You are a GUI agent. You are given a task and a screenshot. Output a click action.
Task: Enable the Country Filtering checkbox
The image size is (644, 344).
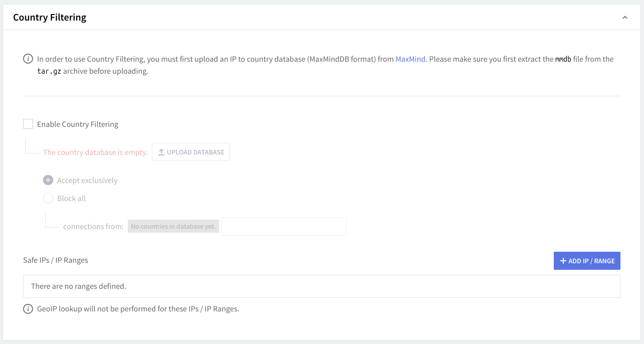click(28, 124)
